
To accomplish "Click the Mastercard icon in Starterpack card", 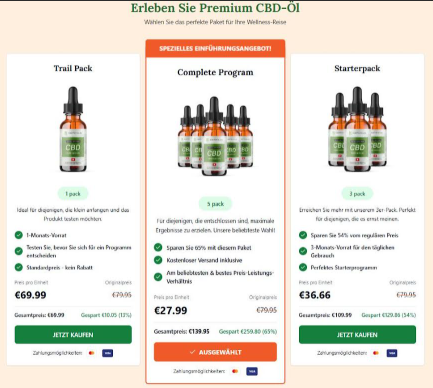I will (376, 353).
